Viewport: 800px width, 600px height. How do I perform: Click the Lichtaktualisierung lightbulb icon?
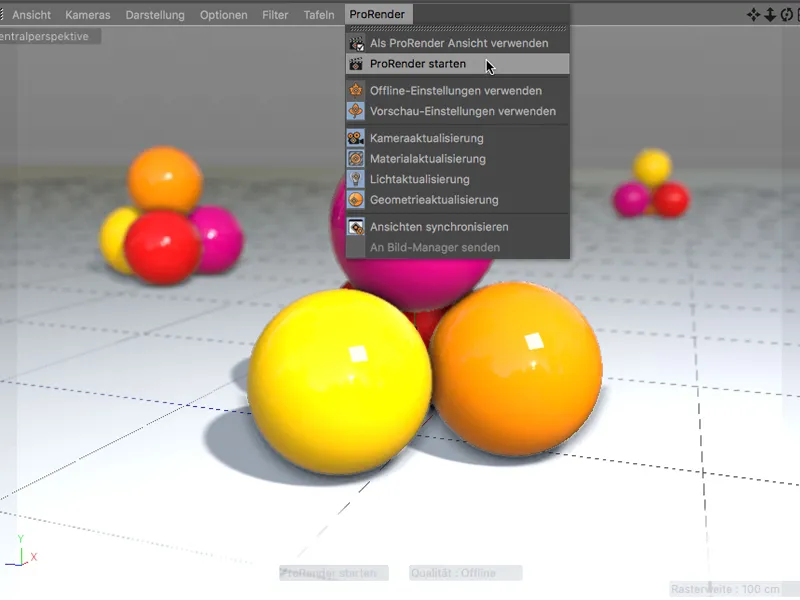[x=356, y=179]
